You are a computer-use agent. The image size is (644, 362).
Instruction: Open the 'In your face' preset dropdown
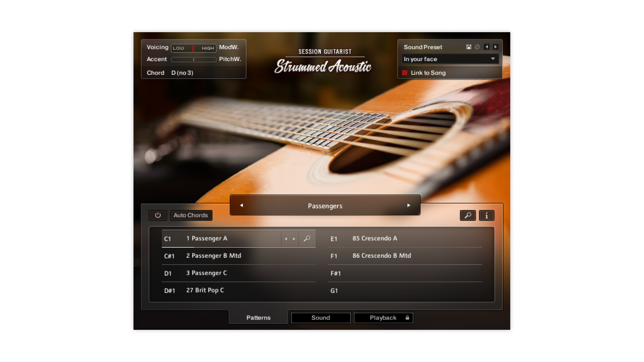coord(450,59)
